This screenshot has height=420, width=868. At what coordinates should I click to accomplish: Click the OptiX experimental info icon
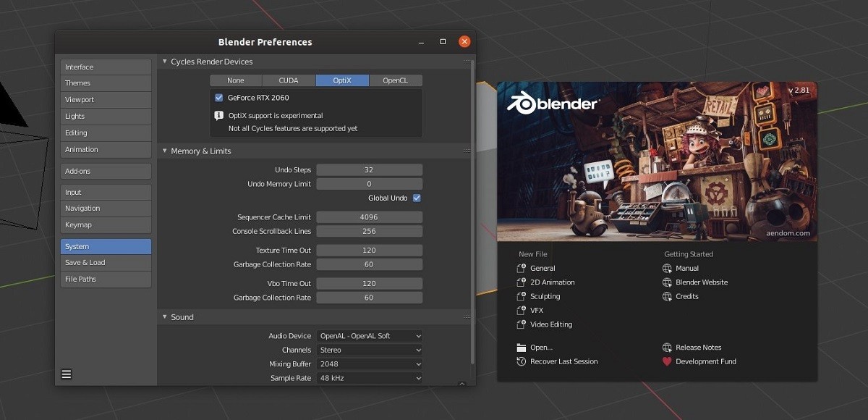coord(219,116)
